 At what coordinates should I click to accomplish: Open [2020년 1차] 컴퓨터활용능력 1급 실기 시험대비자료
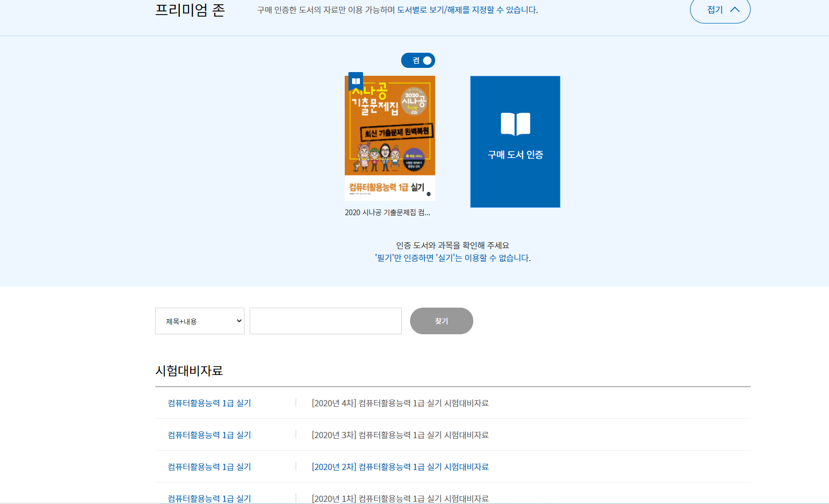pos(400,499)
